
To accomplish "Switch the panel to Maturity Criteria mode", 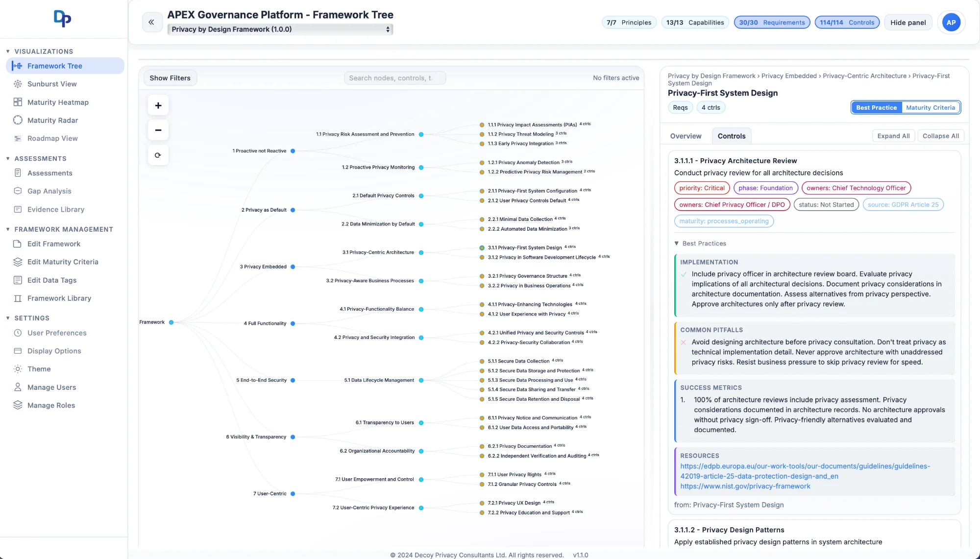I will 930,107.
